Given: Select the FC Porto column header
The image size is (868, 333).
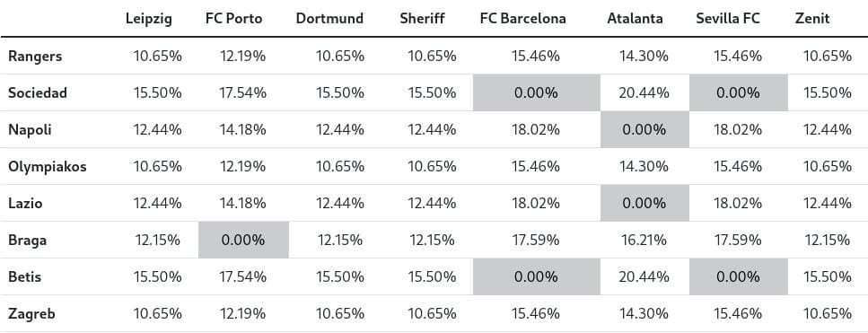Looking at the screenshot, I should pos(233,19).
